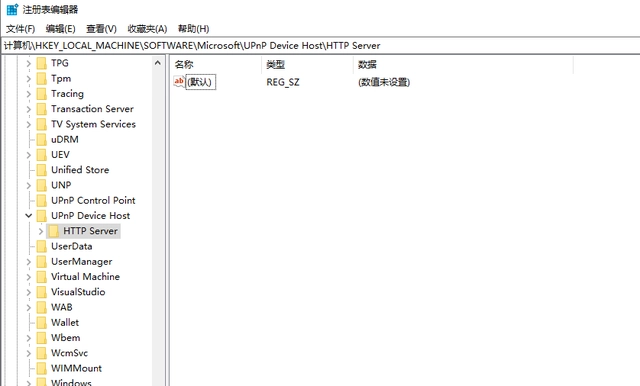
Task: Click the registry path address bar
Action: click(321, 46)
